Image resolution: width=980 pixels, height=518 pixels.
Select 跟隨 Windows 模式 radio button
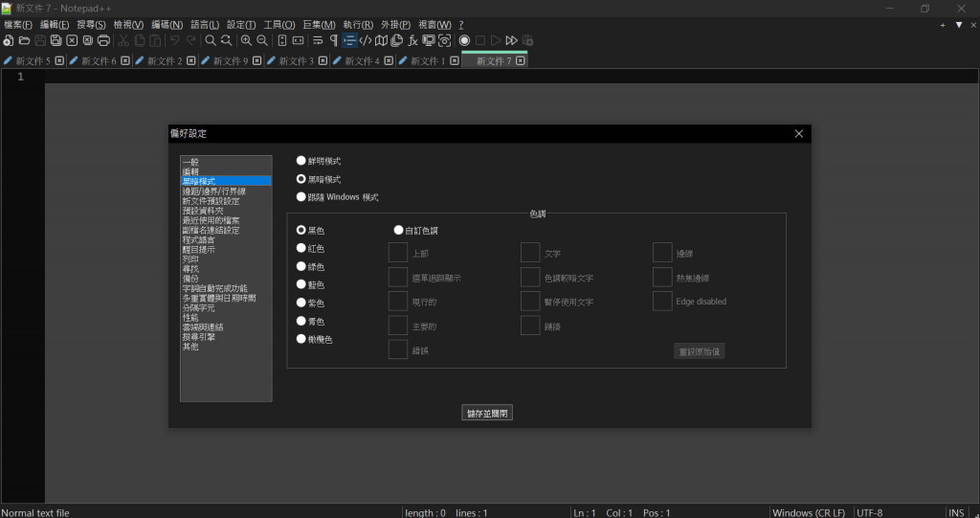pos(301,197)
